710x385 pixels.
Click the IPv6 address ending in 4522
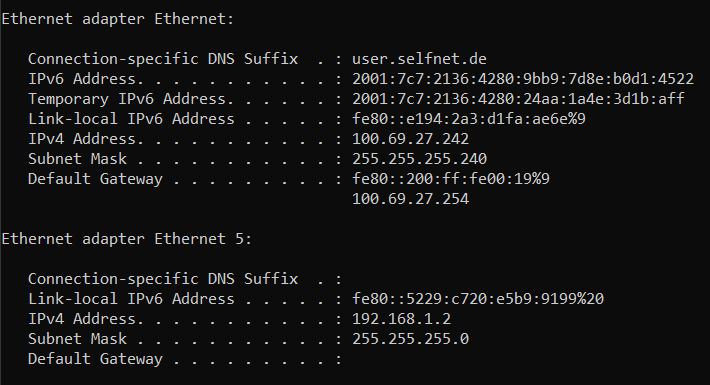click(523, 79)
